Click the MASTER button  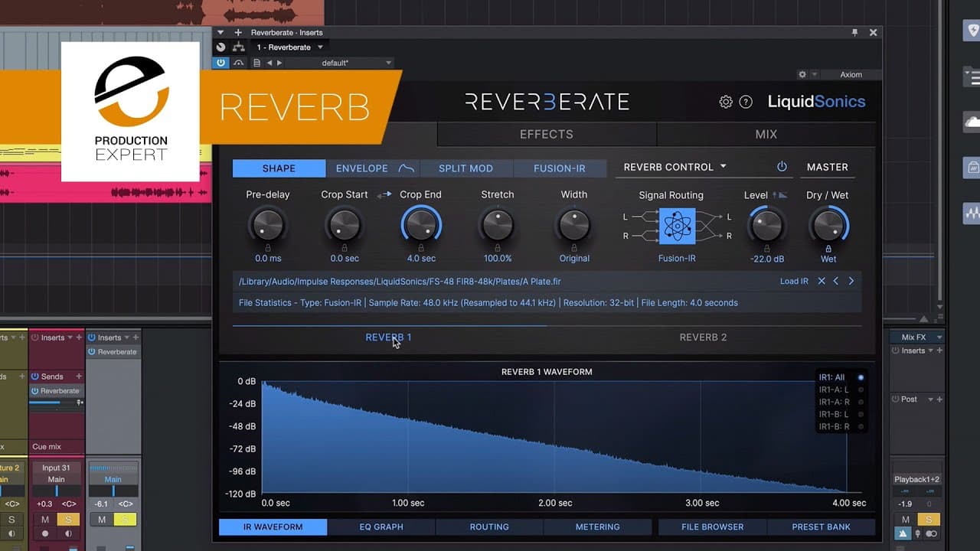tap(828, 167)
